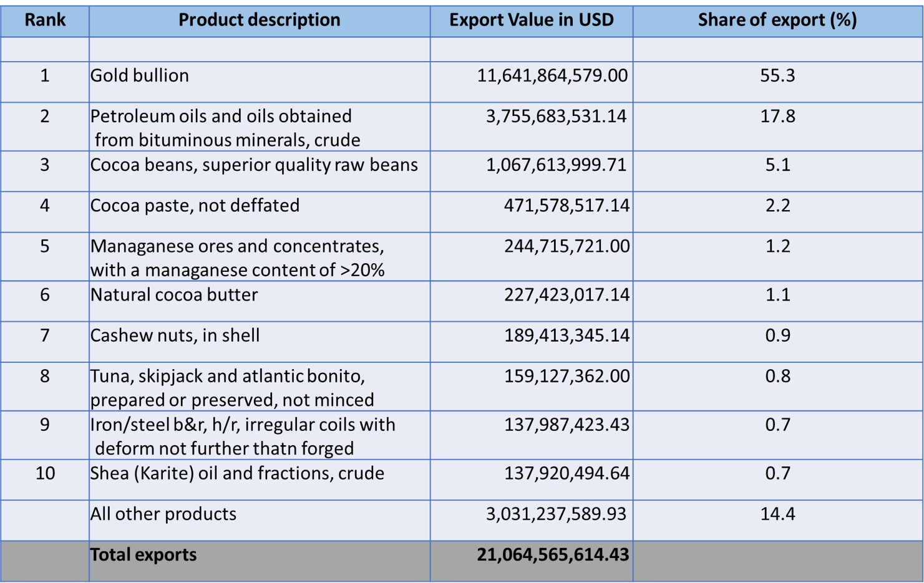The width and height of the screenshot is (924, 583).
Task: Select the Manganese ores and concentrates cell
Action: pyautogui.click(x=237, y=258)
